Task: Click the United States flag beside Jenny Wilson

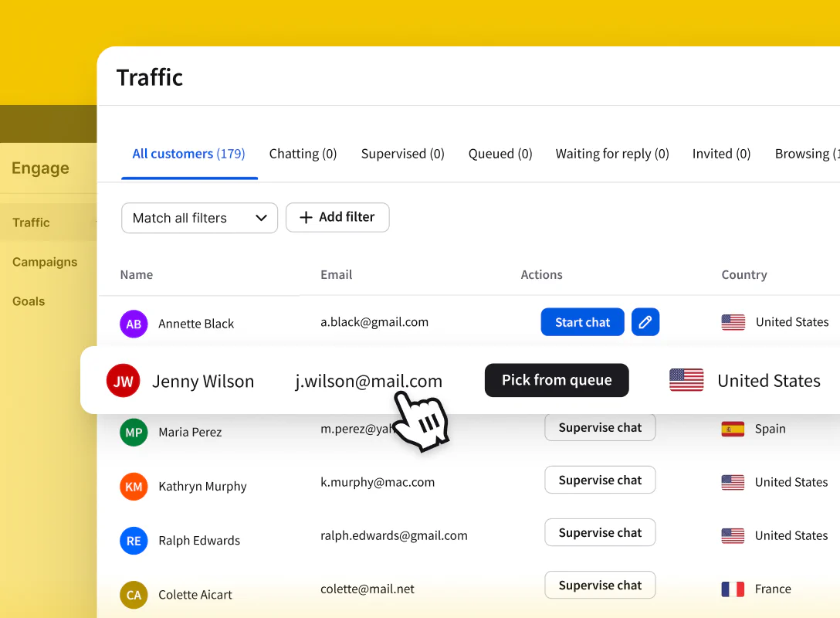Action: pyautogui.click(x=686, y=380)
